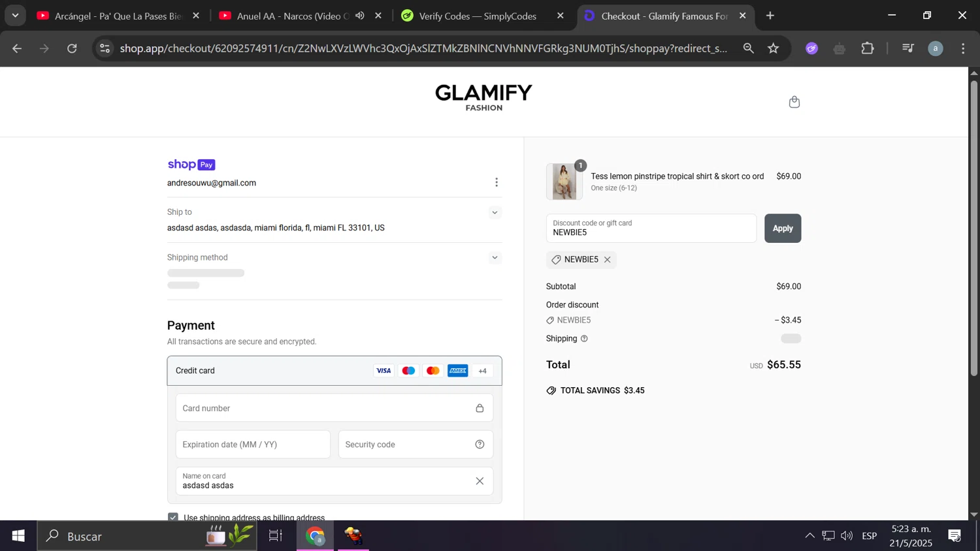
Task: Open the shopping bag cart icon
Action: point(794,102)
